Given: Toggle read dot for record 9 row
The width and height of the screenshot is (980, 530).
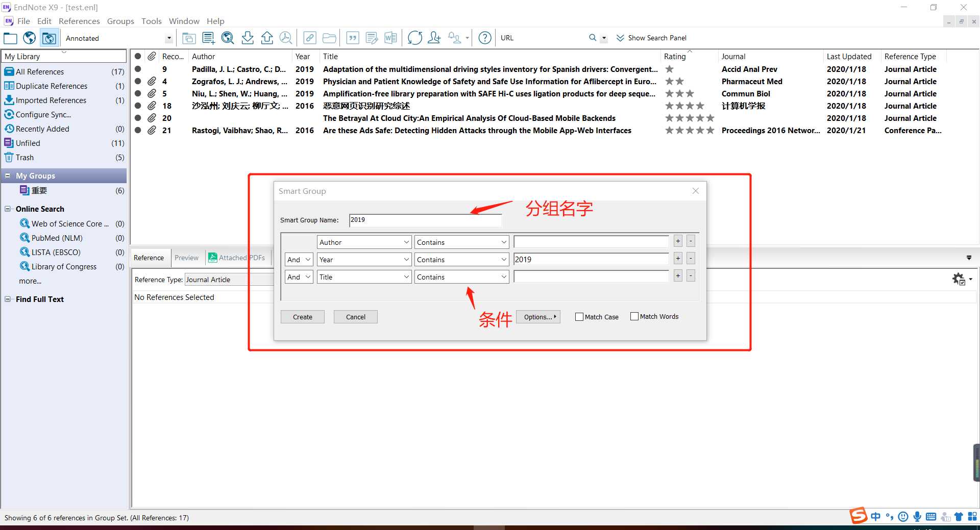Looking at the screenshot, I should (138, 69).
